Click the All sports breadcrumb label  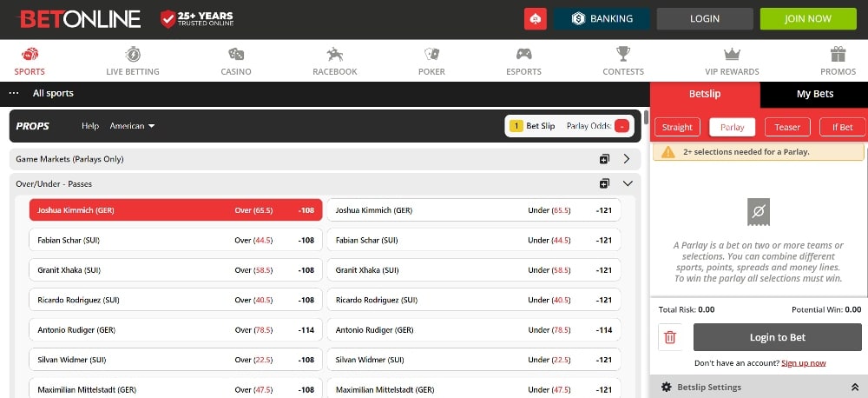[53, 93]
